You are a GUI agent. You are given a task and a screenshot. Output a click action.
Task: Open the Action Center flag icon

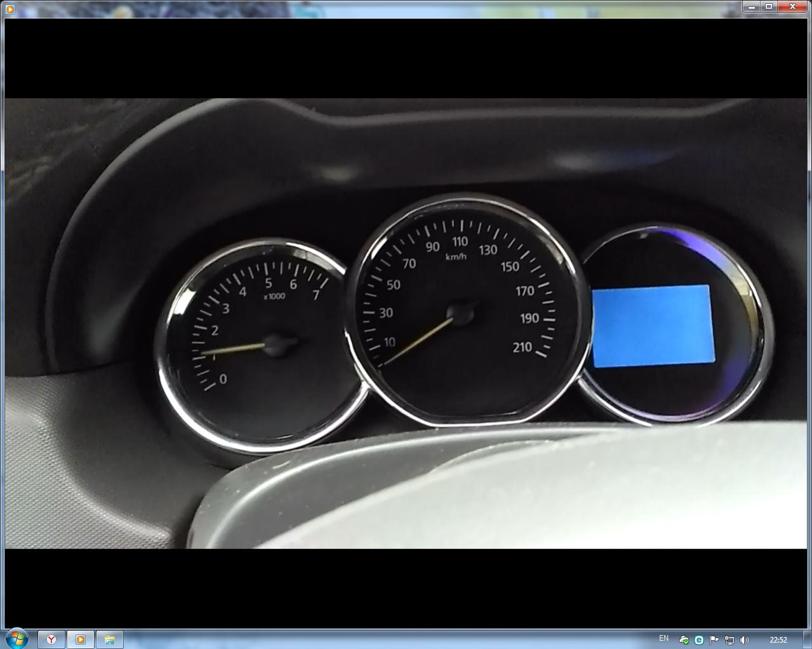coord(714,640)
